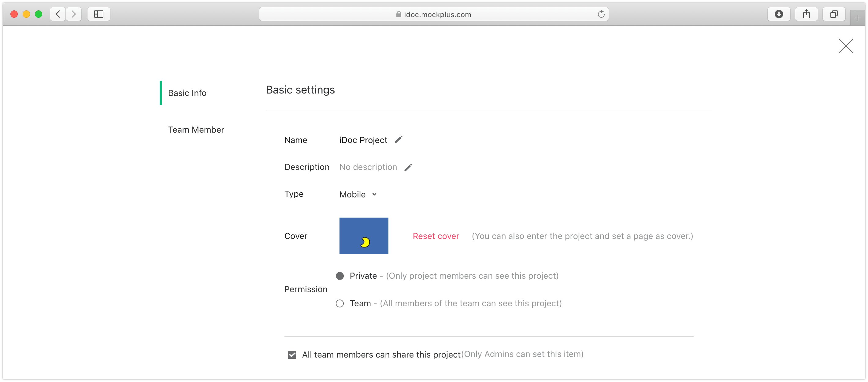Go back with Safari's back arrow
This screenshot has width=868, height=382.
pos(58,14)
